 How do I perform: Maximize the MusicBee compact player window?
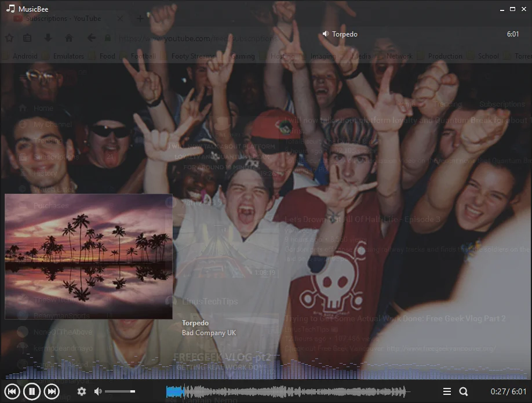tap(513, 9)
